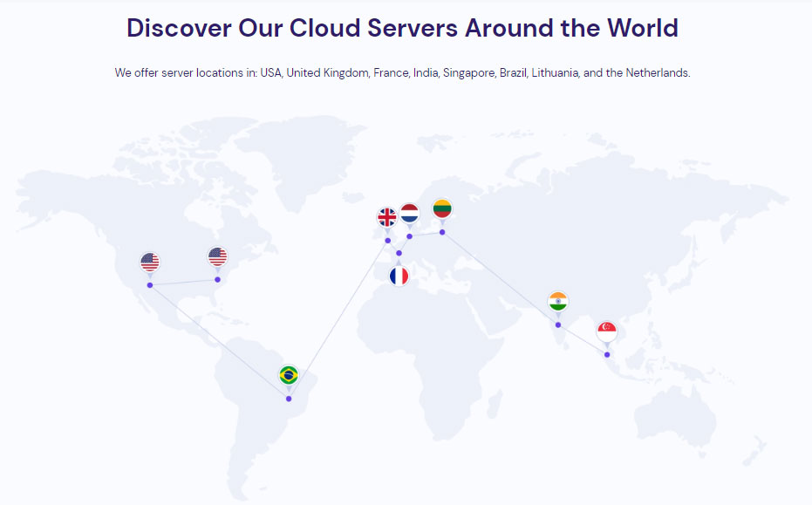Click the purple dot under Lithuania flag
The image size is (812, 505).
point(442,232)
